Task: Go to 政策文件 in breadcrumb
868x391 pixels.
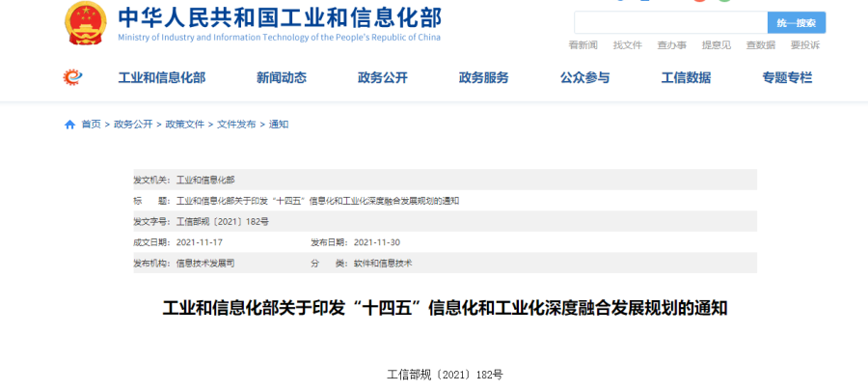Action: pos(185,125)
